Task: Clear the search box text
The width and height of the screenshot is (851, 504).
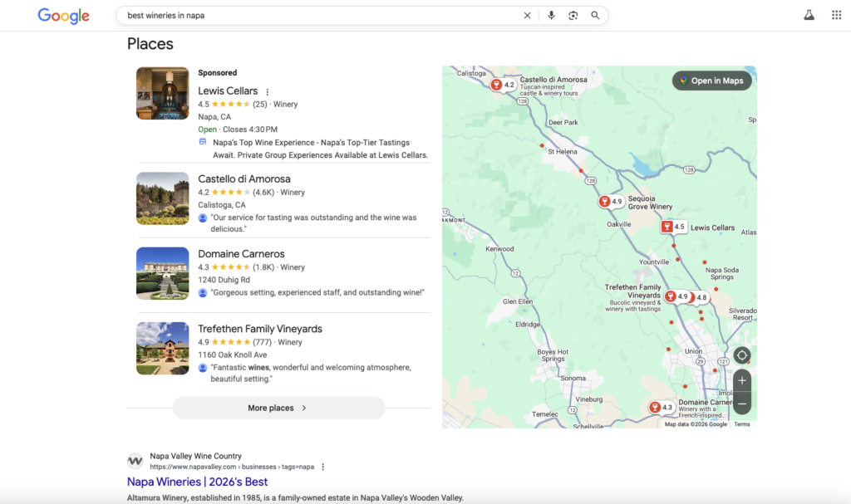Action: click(x=527, y=16)
